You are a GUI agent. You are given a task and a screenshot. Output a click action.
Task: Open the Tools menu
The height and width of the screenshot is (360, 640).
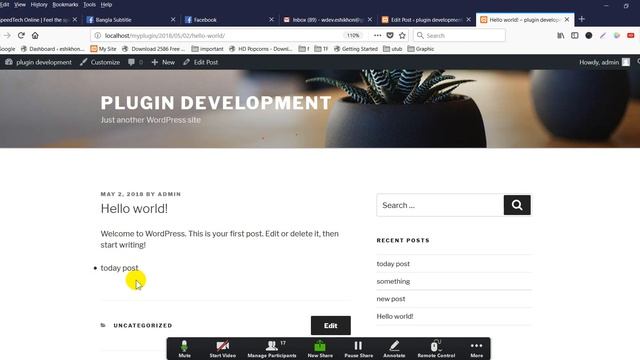tap(89, 4)
